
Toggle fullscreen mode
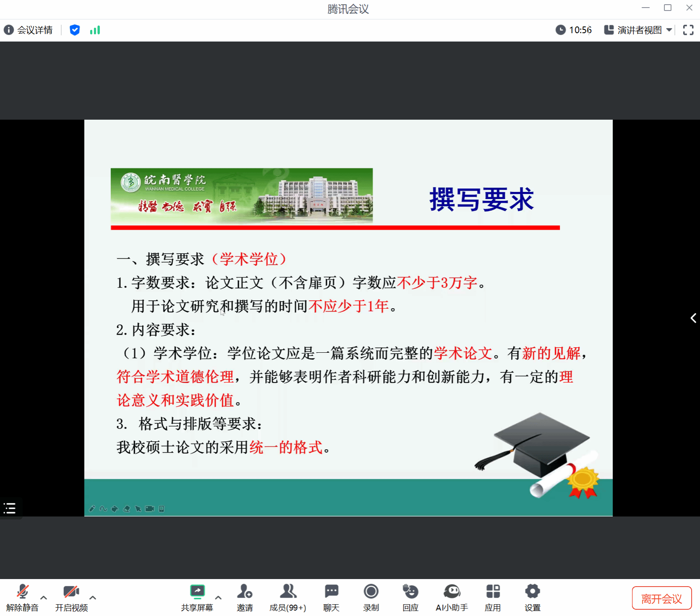(688, 30)
